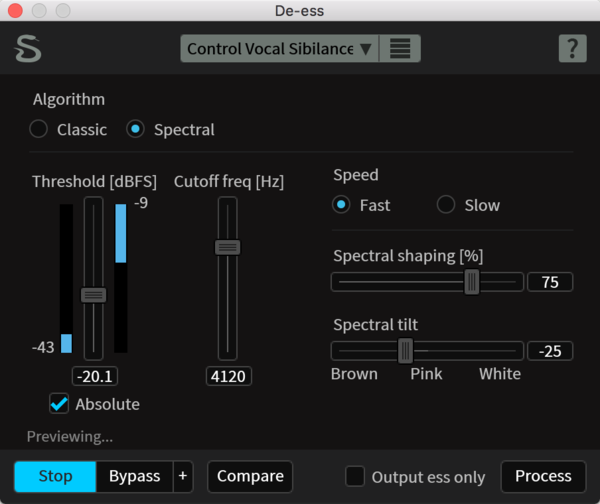Click the Compare button
The image size is (600, 504).
coord(249,476)
